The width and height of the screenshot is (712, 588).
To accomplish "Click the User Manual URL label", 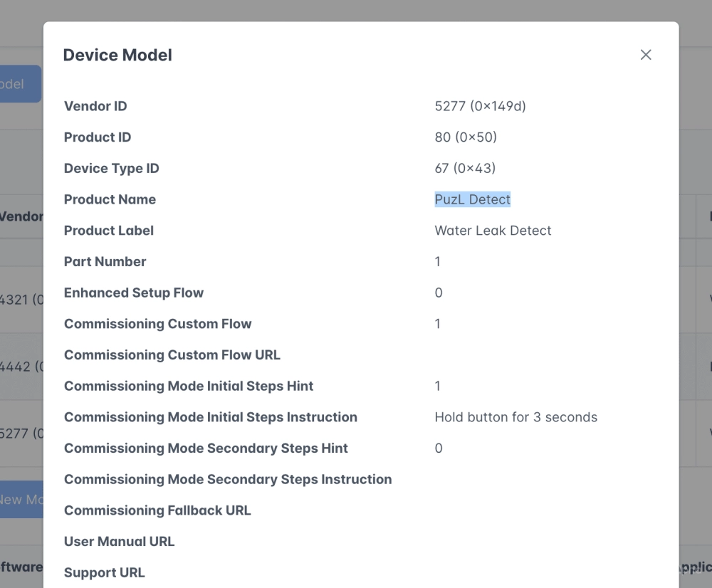I will tap(119, 541).
